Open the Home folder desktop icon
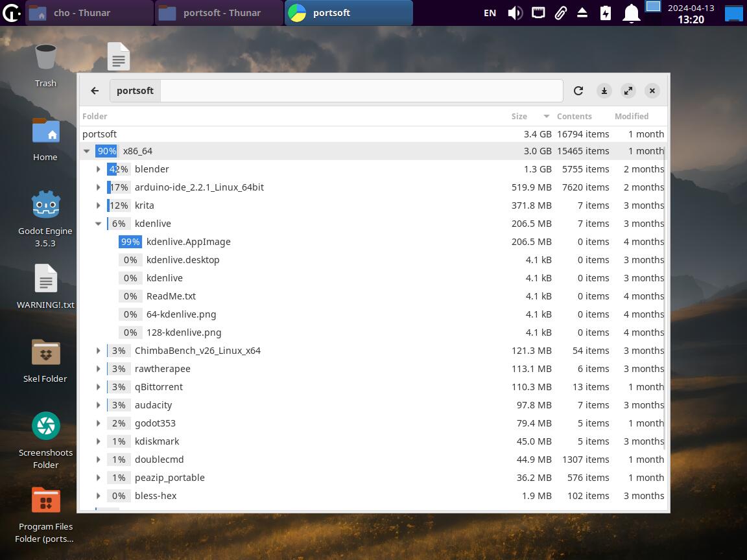The image size is (747, 560). click(46, 139)
